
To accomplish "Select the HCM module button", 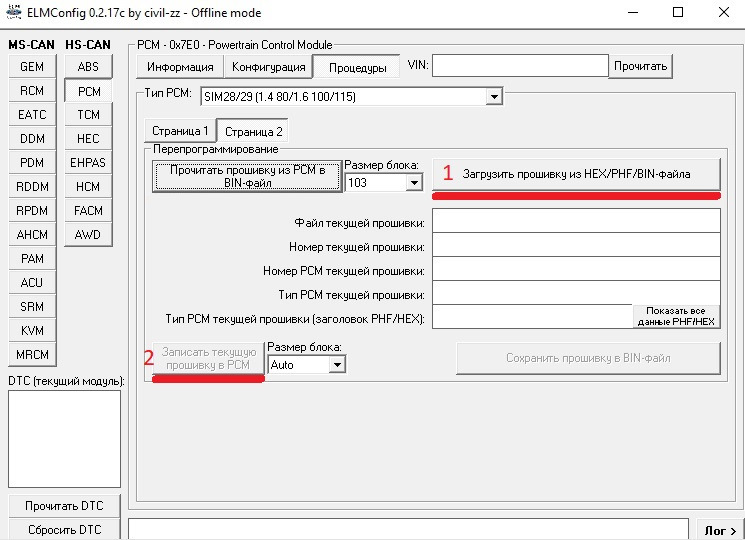I will point(88,187).
